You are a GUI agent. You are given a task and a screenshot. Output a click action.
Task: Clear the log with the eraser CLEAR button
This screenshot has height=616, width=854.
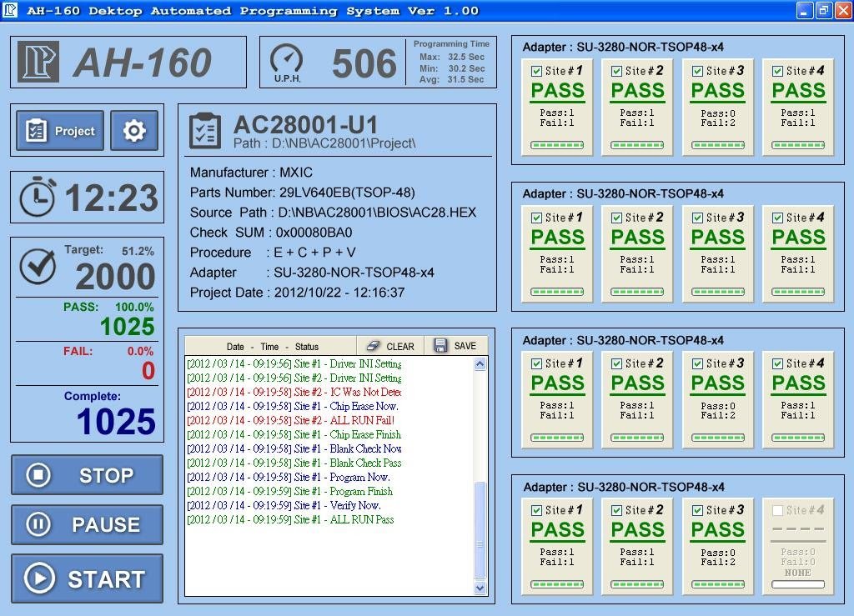pos(390,346)
